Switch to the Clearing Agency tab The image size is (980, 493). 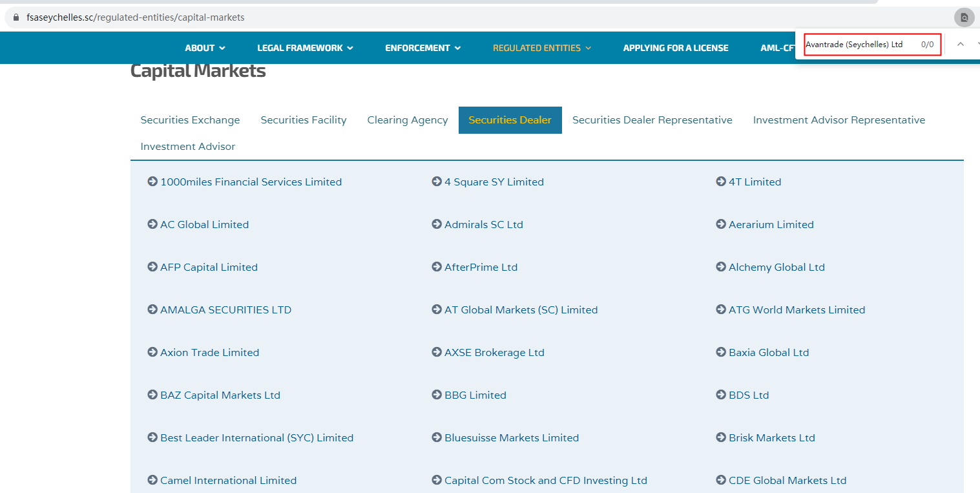(x=408, y=120)
